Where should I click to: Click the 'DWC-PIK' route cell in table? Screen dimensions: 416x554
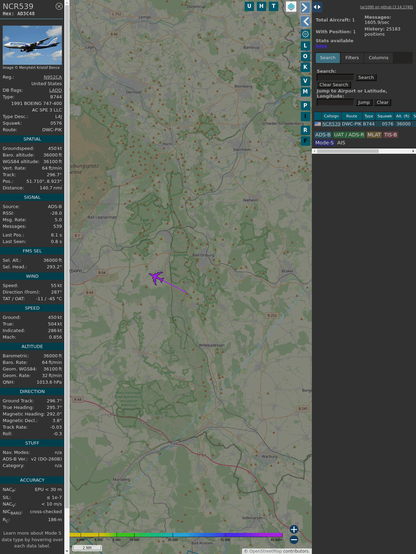point(351,124)
